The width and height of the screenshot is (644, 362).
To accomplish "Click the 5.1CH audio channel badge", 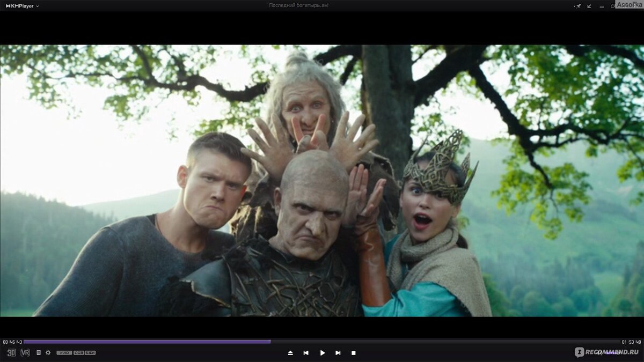I will [x=90, y=353].
